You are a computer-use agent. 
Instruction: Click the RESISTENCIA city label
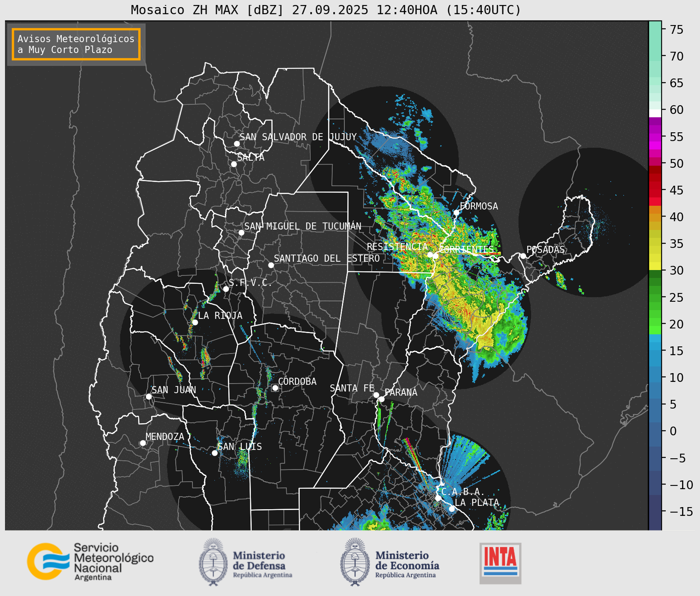397,247
